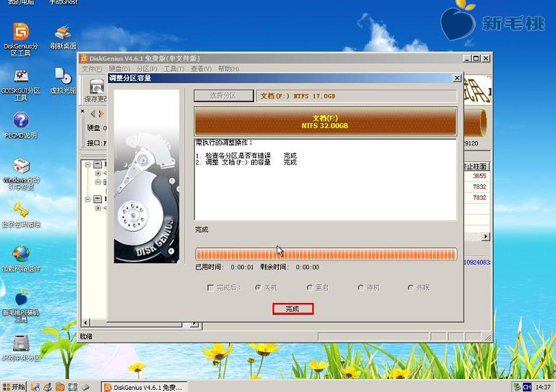Launch the 新毛桃PE装机工具 desktop icon
The image size is (556, 392).
pos(21,306)
